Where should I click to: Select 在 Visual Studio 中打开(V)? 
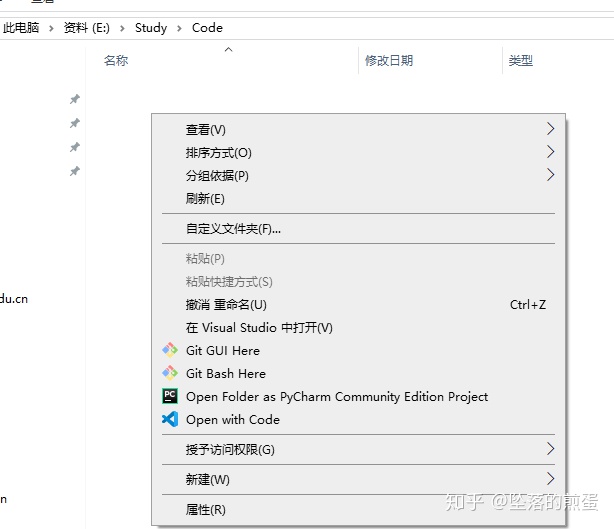(358, 327)
